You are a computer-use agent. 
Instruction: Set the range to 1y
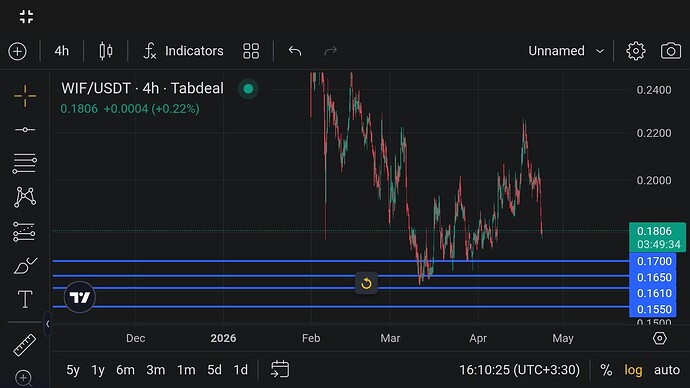pos(98,370)
